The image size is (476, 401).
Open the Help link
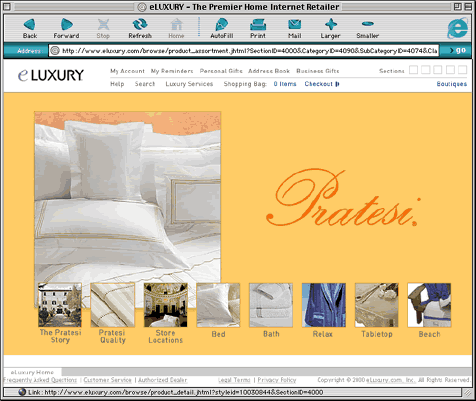[117, 84]
